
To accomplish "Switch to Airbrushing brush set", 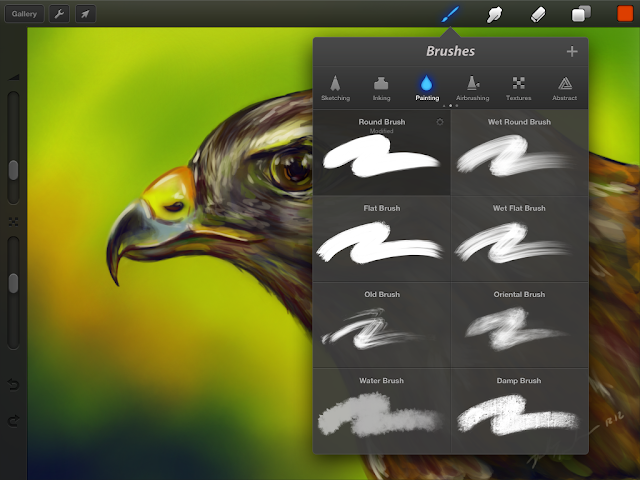I will [x=473, y=88].
